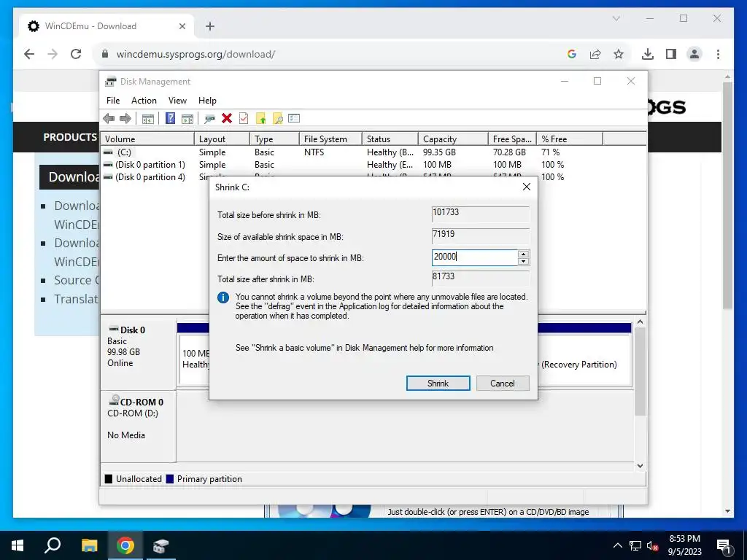This screenshot has height=560, width=747.
Task: Click the shrink amount input field
Action: click(x=474, y=257)
